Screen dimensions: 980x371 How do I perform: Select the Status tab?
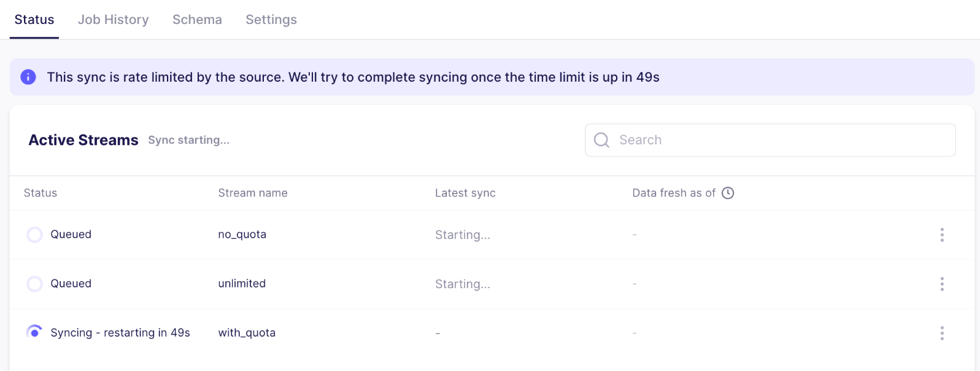(34, 20)
